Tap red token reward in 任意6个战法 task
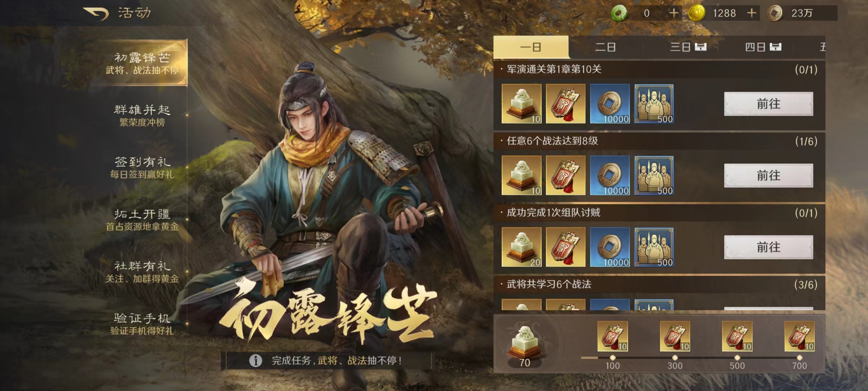 (566, 175)
